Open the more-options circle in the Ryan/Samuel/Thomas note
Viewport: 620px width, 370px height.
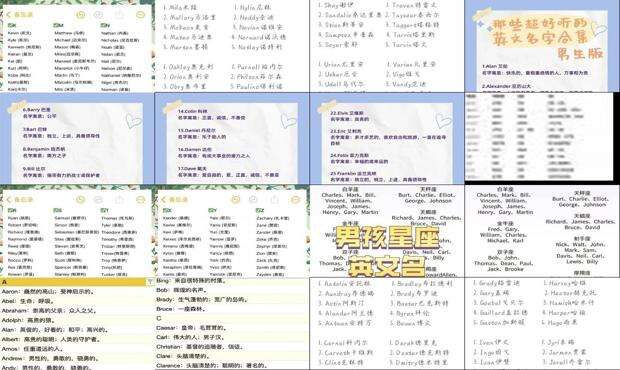pyautogui.click(x=140, y=200)
